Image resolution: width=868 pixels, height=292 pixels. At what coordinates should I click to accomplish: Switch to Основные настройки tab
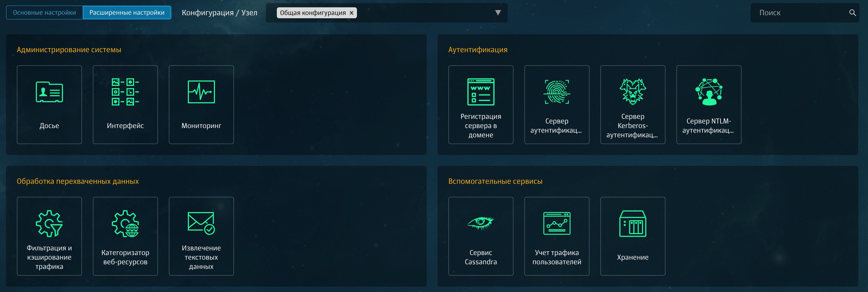[x=45, y=13]
